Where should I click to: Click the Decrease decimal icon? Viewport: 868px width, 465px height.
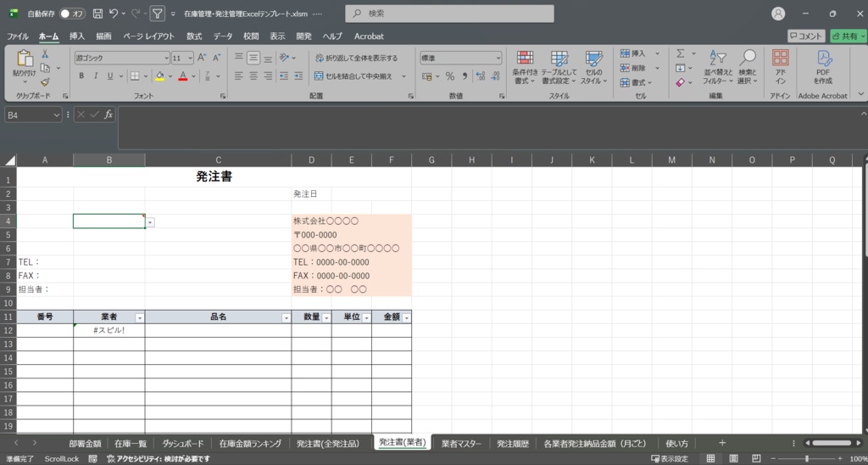(x=495, y=76)
